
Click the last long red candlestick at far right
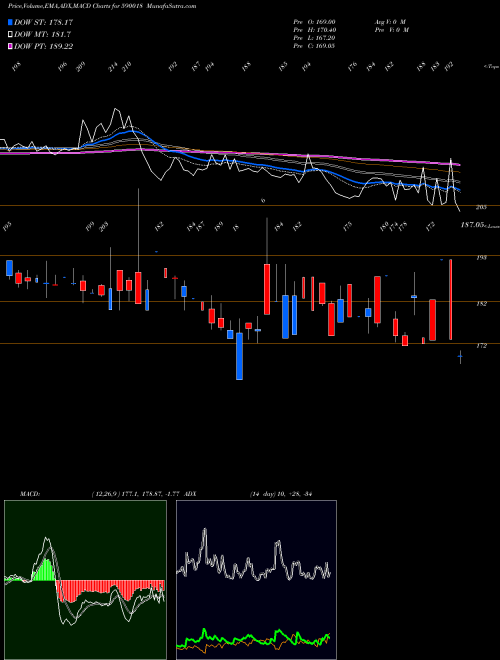[450, 300]
